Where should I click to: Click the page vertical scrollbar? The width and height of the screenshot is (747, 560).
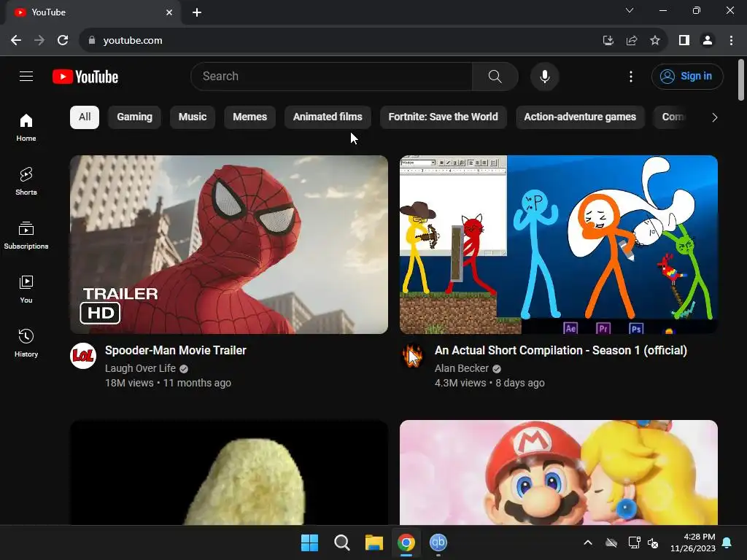[x=741, y=79]
